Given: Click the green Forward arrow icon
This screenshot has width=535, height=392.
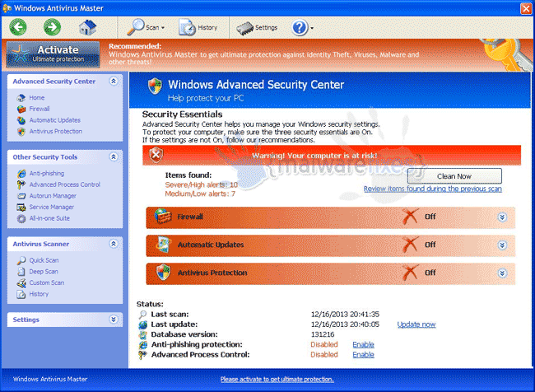Looking at the screenshot, I should pos(52,27).
